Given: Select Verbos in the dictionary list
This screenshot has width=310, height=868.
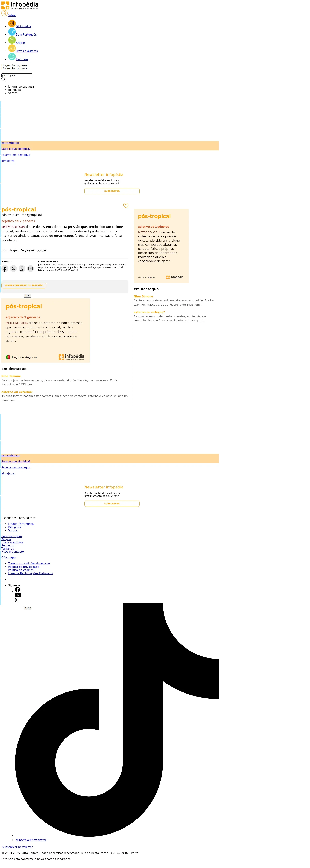Looking at the screenshot, I should pos(13,93).
